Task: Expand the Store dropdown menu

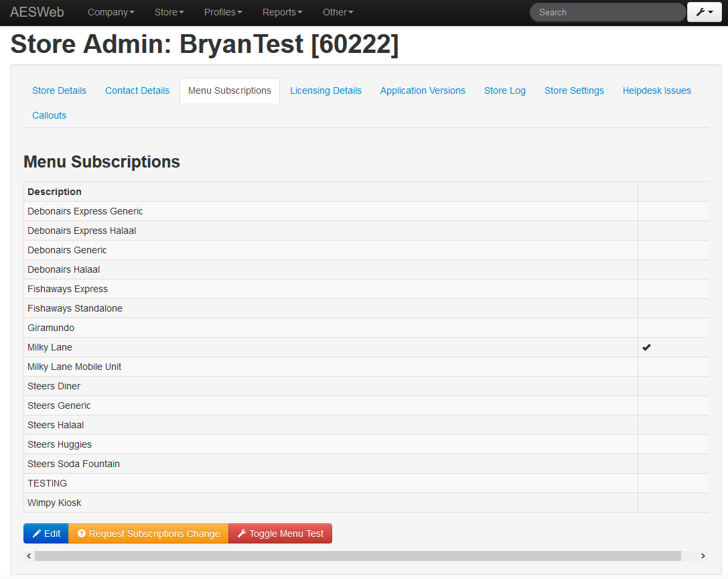Action: coord(169,12)
